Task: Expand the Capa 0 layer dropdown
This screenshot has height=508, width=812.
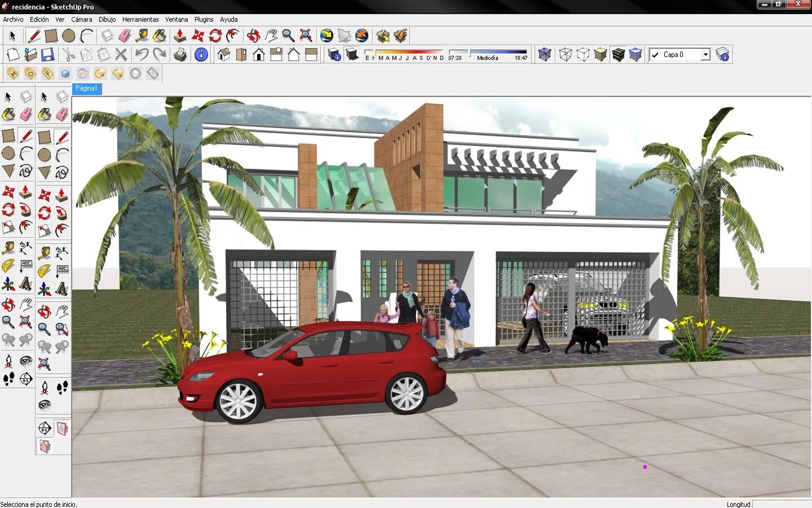Action: [705, 55]
